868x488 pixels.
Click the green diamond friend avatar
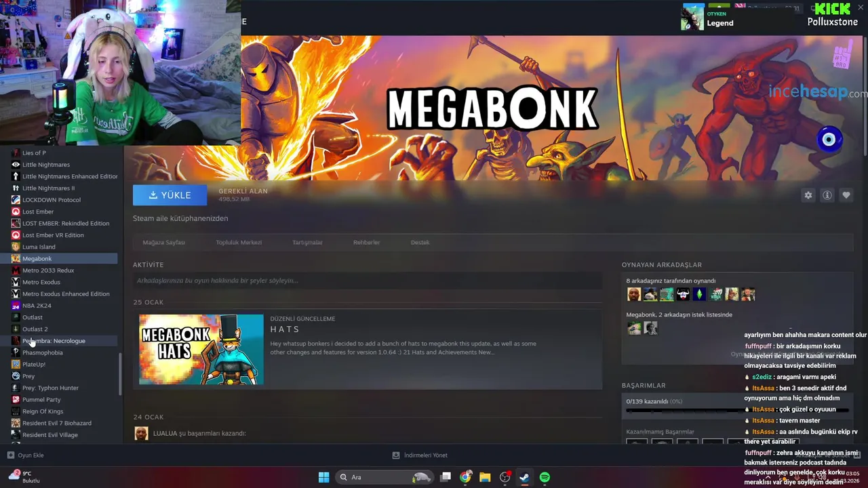tap(699, 294)
